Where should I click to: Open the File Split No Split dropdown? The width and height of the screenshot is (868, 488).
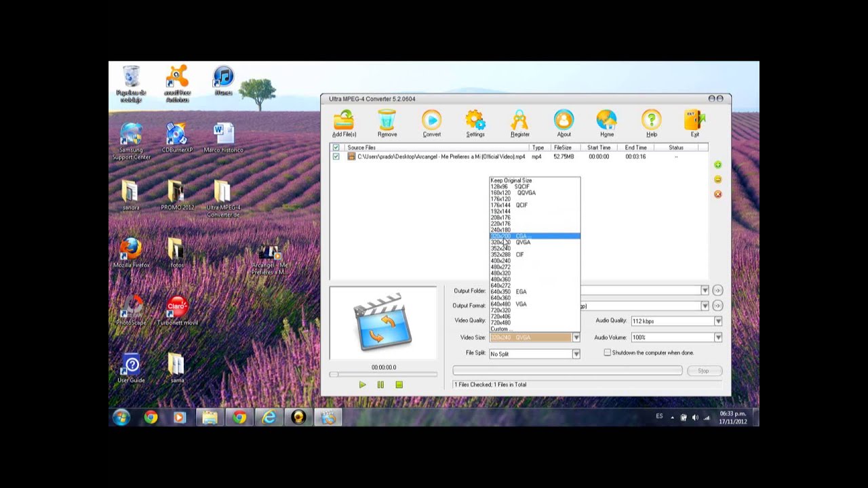coord(534,354)
